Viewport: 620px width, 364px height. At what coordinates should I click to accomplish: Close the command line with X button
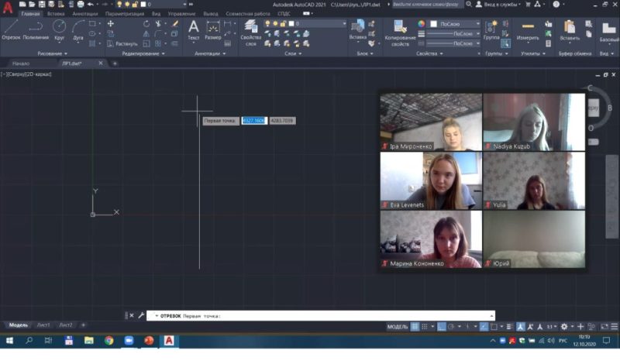coord(132,315)
